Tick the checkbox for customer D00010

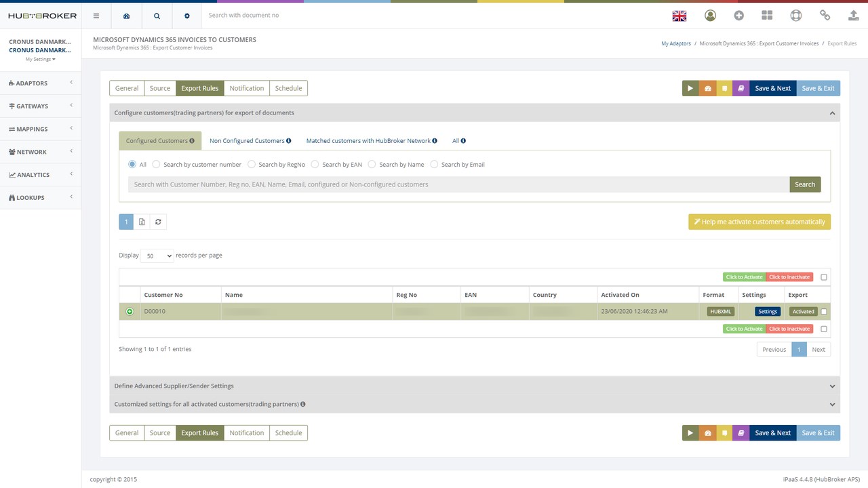click(824, 312)
